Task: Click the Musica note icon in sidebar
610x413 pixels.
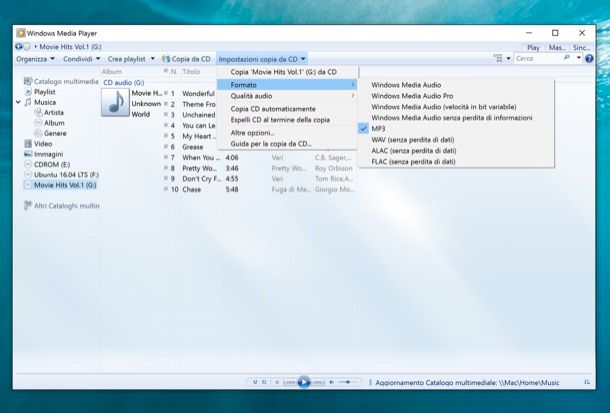Action: [28, 102]
